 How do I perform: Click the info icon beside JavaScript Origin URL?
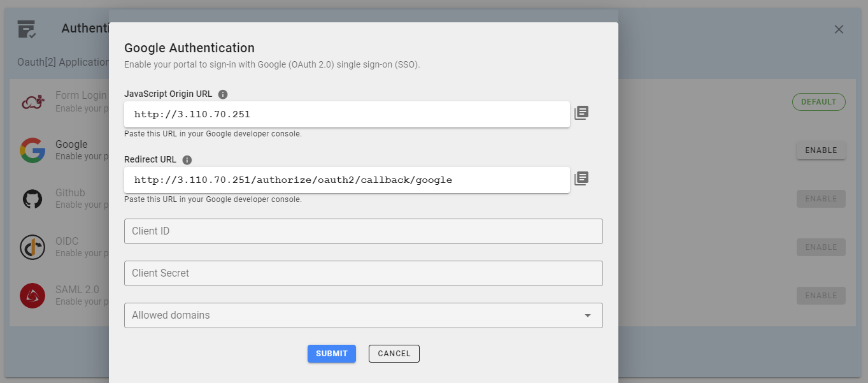coord(222,94)
